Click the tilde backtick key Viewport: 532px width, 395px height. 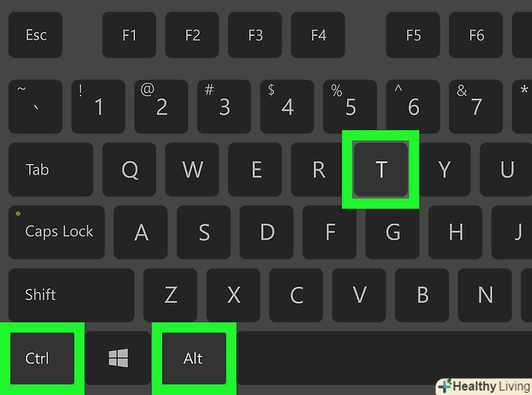pos(35,107)
